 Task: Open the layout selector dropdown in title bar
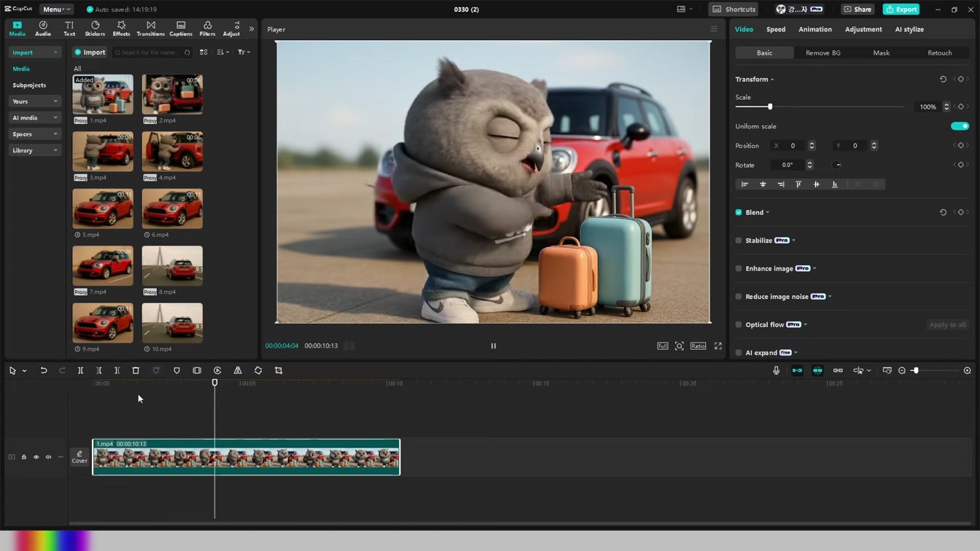684,9
